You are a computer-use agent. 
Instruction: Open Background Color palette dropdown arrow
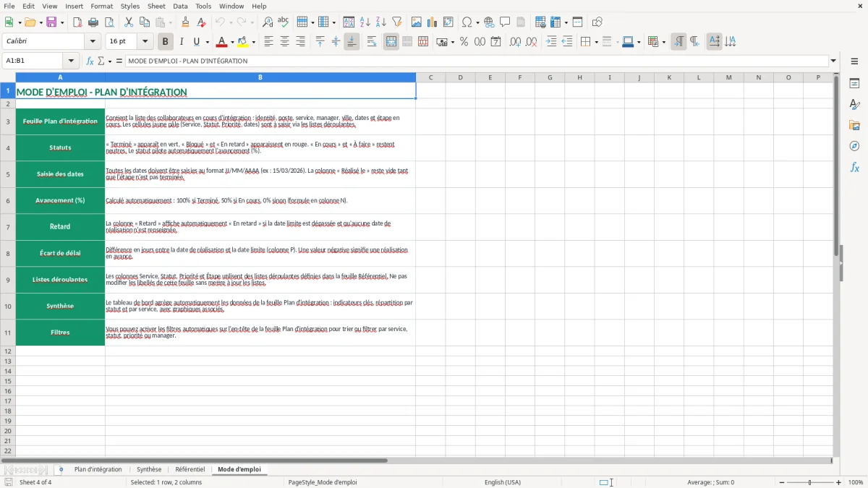point(253,42)
